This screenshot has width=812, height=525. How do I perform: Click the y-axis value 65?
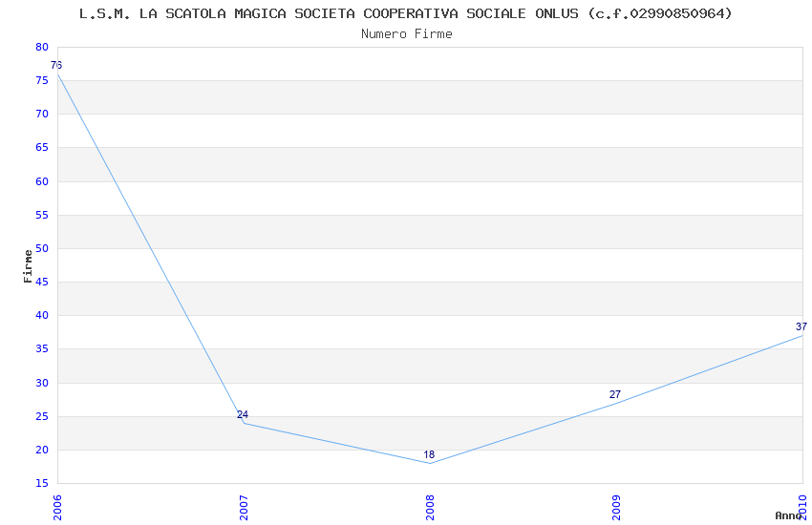(42, 147)
